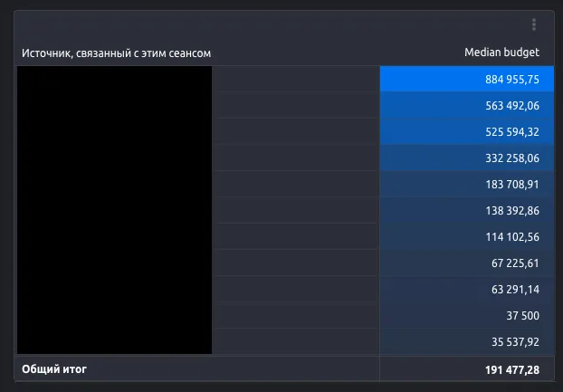This screenshot has width=563, height=392.
Task: Click the Источник, связанный с этим сеансом header
Action: pyautogui.click(x=116, y=53)
